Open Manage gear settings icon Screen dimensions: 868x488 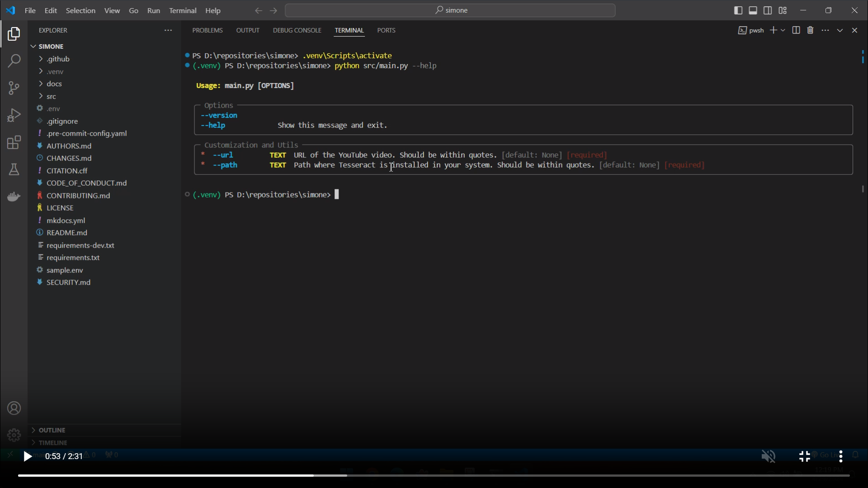coord(14,435)
